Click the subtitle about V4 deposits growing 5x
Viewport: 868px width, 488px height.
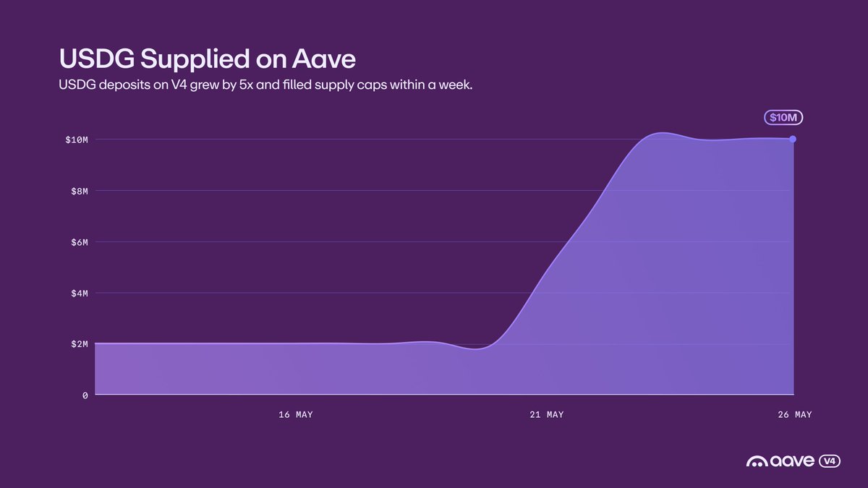tap(265, 85)
